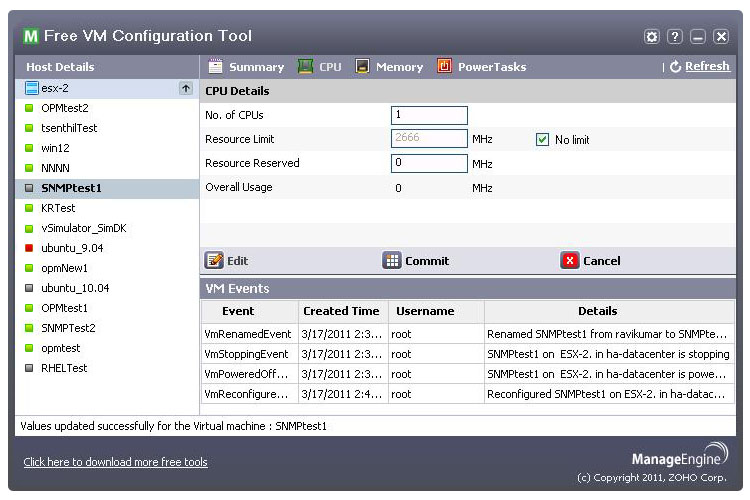Click the PowerTasks icon

coord(444,67)
